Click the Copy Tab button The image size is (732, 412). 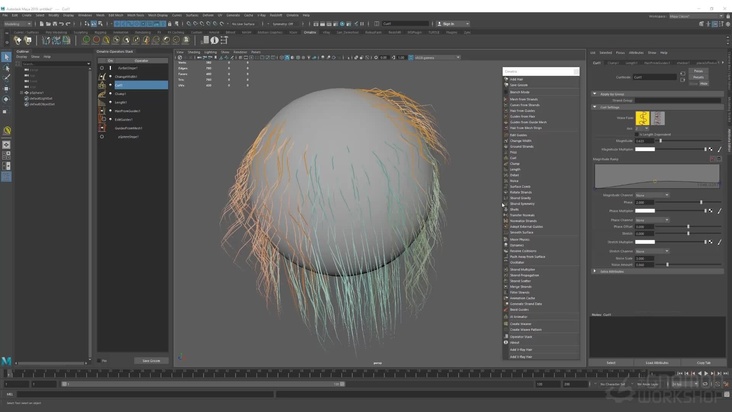[704, 363]
